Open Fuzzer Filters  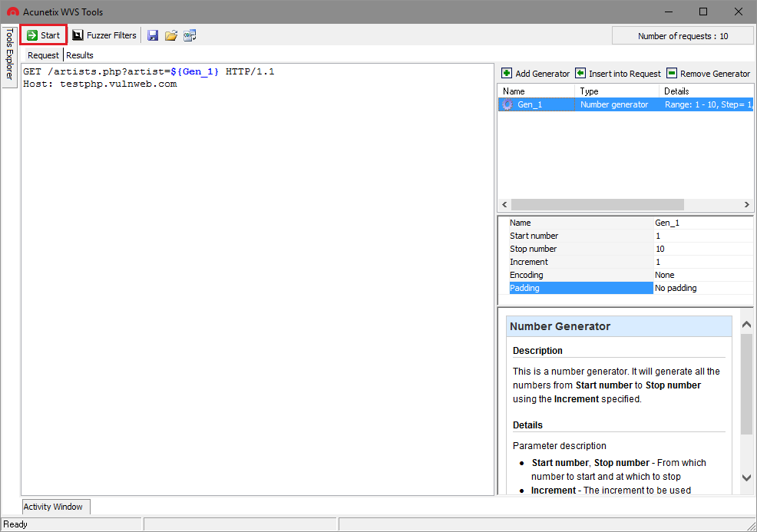point(104,35)
